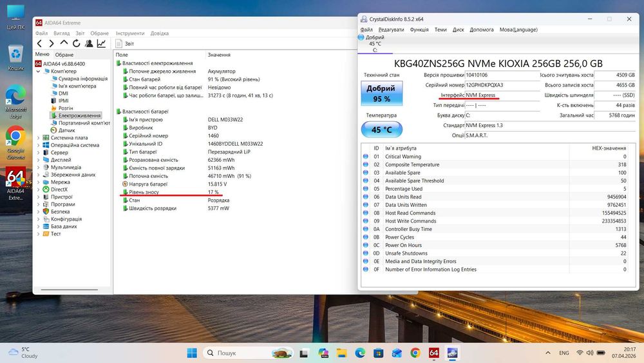Screen dimensions: 644x363
Task: Select Ім'я комп'ютера tree item
Action: click(77, 86)
